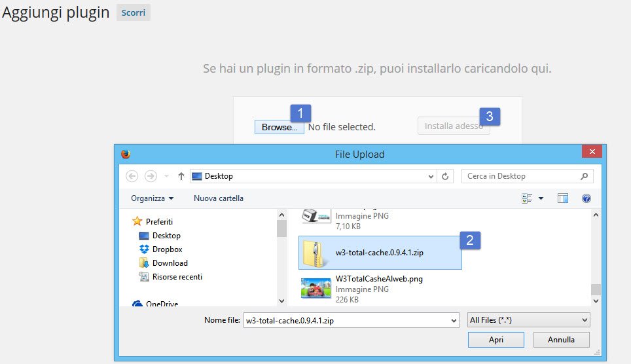Change view layout icon
The width and height of the screenshot is (631, 364).
pos(527,198)
